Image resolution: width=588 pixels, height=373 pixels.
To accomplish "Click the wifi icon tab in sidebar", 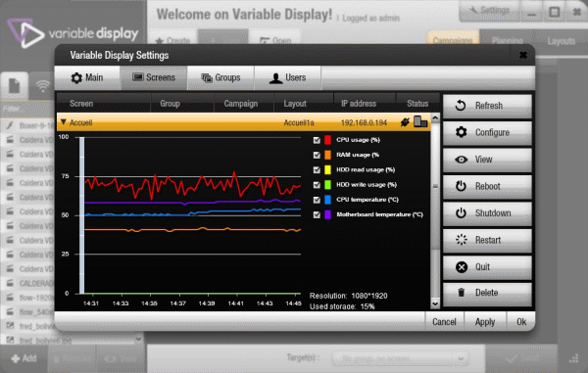I will point(43,86).
